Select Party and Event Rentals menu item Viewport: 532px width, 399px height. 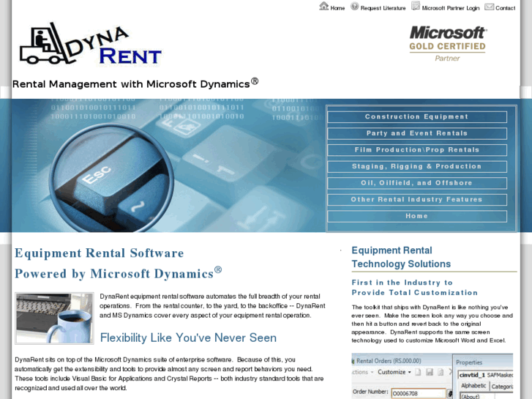417,133
